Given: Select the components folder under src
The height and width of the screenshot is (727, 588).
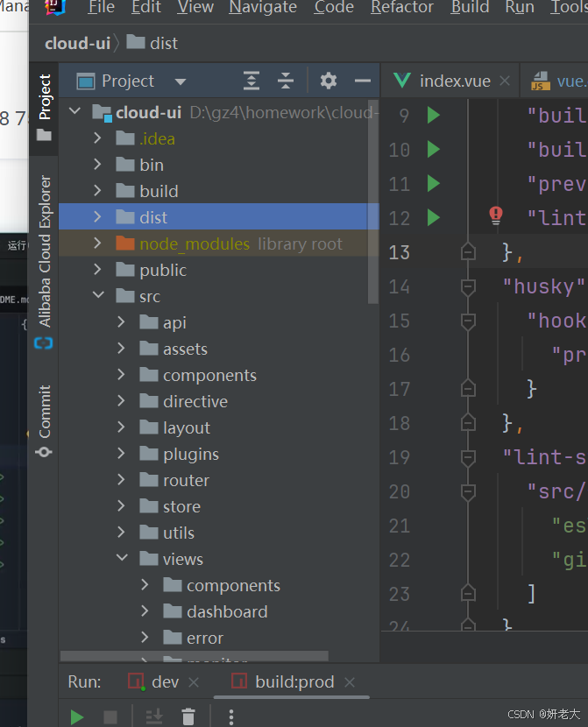Looking at the screenshot, I should point(219,375).
